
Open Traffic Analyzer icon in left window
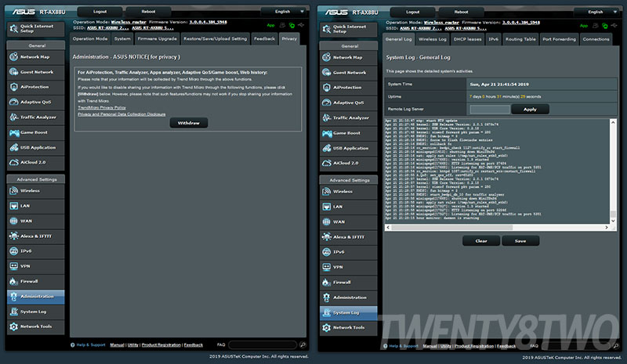13,117
